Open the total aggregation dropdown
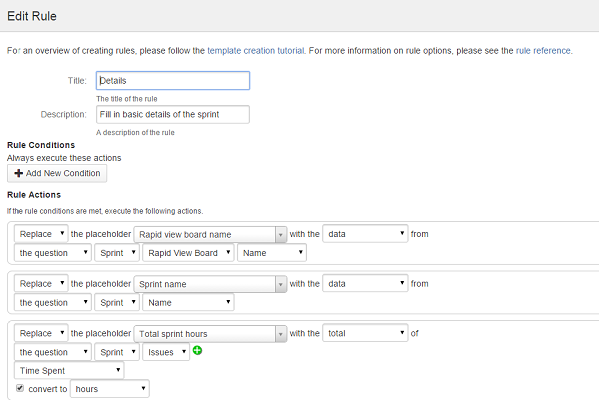This screenshot has width=600, height=400. point(366,333)
